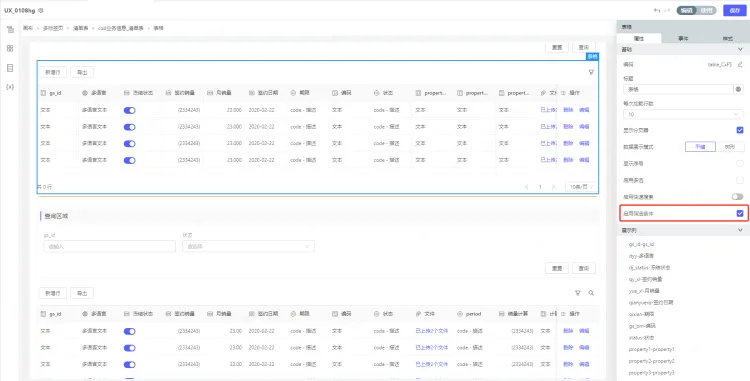Click the undo arrow in top bar

point(657,11)
